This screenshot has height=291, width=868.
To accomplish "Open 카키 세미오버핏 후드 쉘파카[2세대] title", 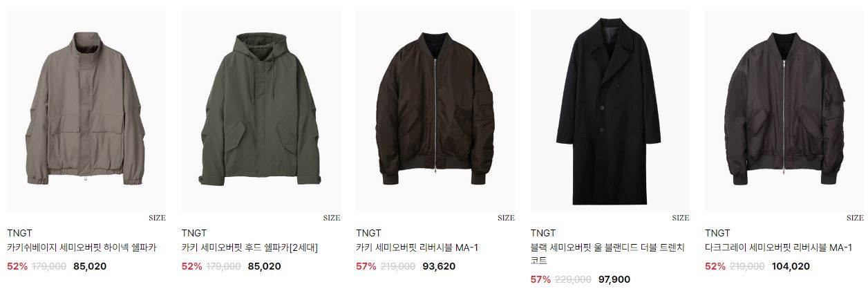I will 249,248.
